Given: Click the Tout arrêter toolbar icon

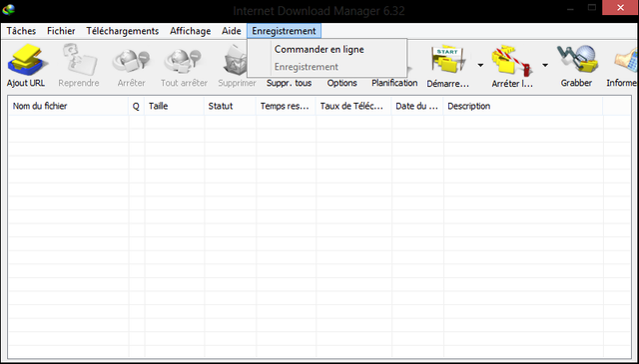Looking at the screenshot, I should (x=184, y=61).
